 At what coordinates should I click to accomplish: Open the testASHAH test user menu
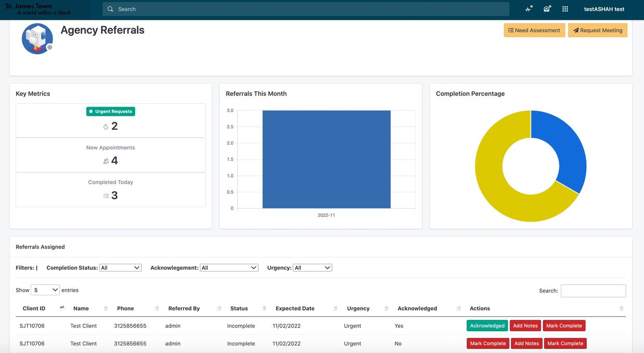pos(604,9)
